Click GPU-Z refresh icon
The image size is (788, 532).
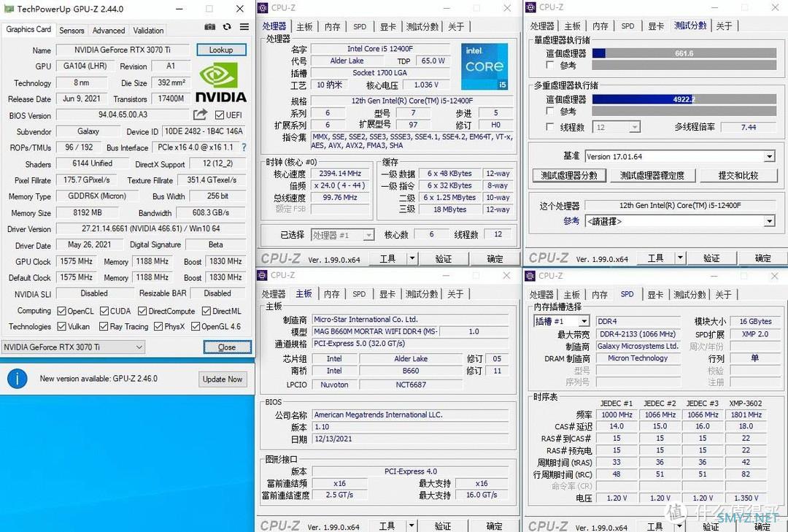tap(227, 27)
